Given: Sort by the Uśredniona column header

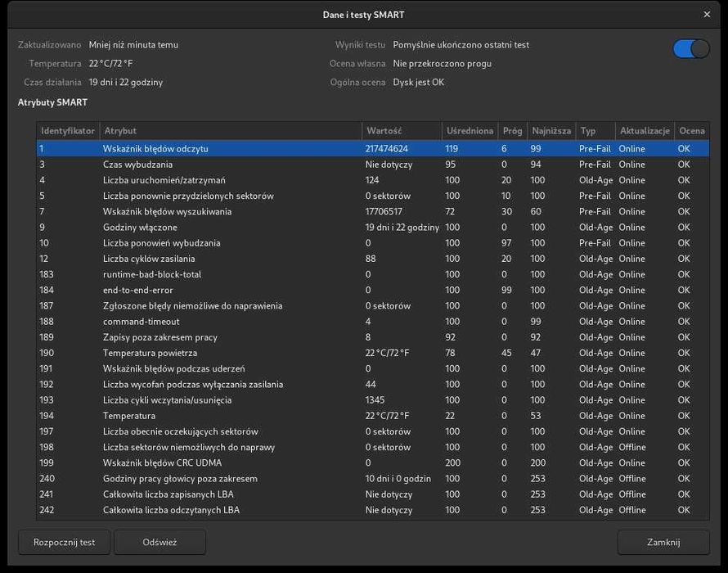Looking at the screenshot, I should (x=470, y=131).
